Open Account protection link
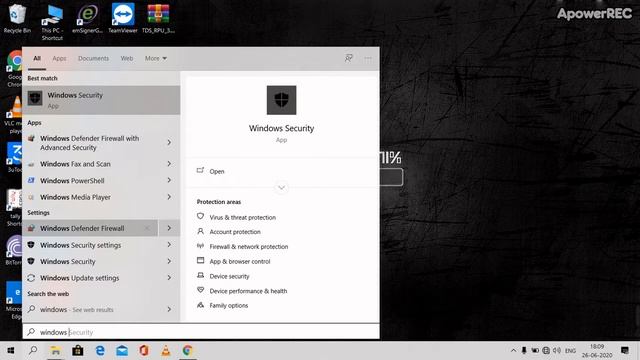This screenshot has width=640, height=360. [x=235, y=232]
